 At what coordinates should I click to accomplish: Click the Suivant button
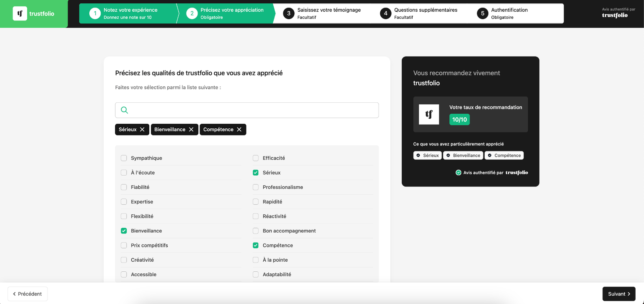click(x=619, y=294)
